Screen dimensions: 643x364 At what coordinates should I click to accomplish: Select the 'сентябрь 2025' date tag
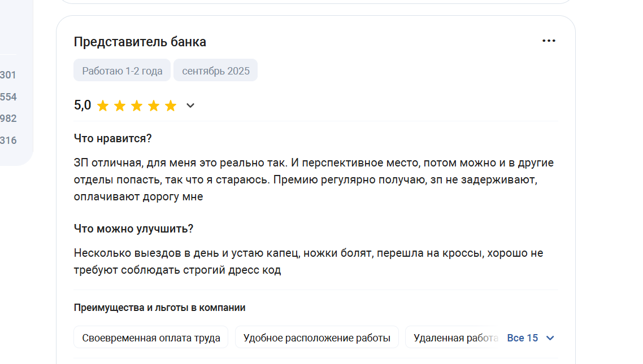(x=216, y=71)
